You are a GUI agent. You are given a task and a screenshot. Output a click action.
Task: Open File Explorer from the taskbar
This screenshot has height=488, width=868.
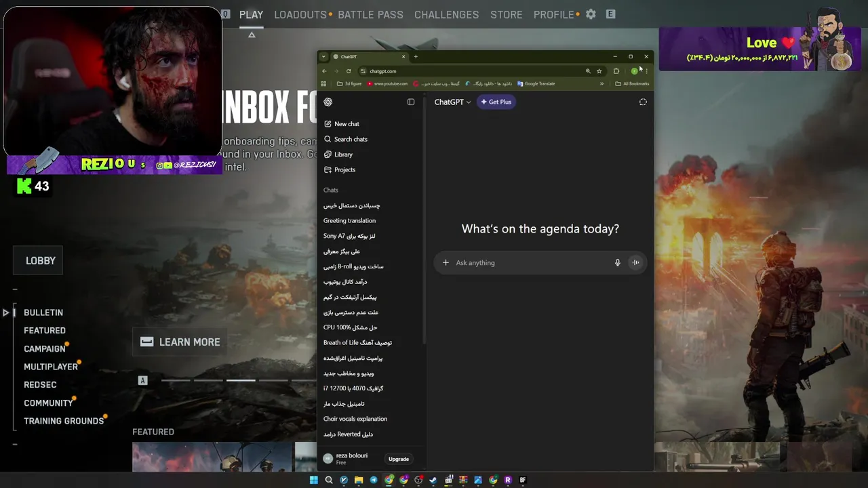click(359, 480)
